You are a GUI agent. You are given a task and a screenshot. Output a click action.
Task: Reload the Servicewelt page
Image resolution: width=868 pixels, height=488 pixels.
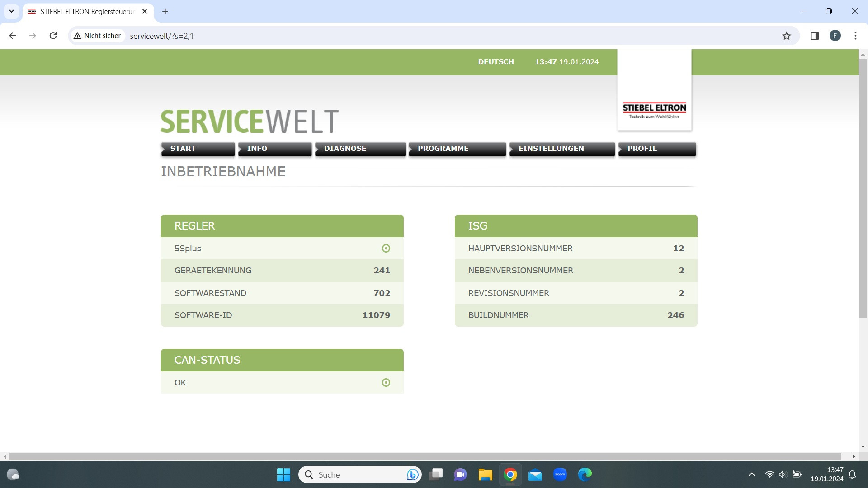pyautogui.click(x=53, y=36)
